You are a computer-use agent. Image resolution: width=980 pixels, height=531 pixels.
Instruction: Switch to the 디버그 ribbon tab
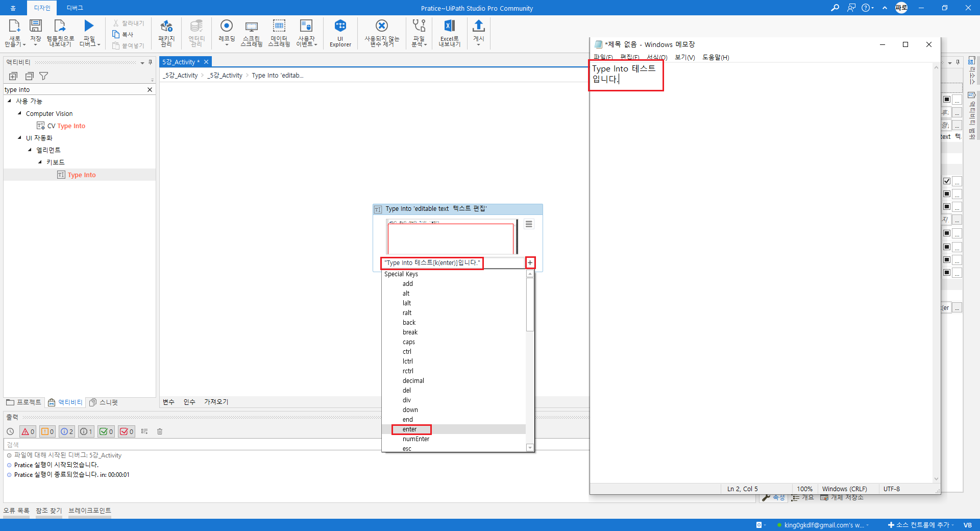tap(75, 8)
